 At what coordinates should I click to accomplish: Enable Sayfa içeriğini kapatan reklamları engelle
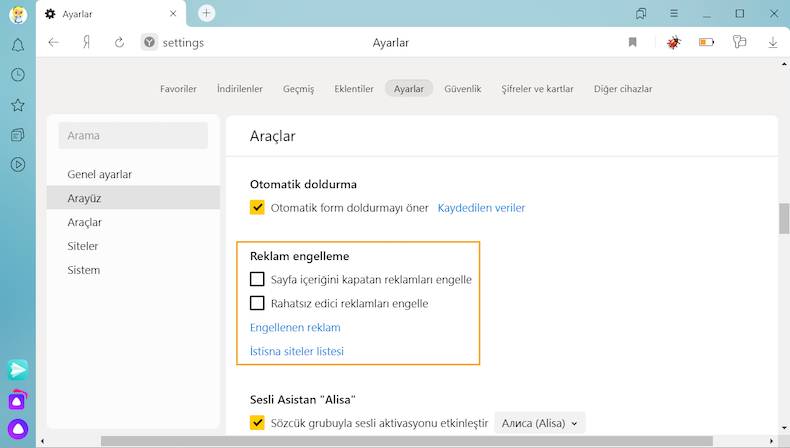257,279
